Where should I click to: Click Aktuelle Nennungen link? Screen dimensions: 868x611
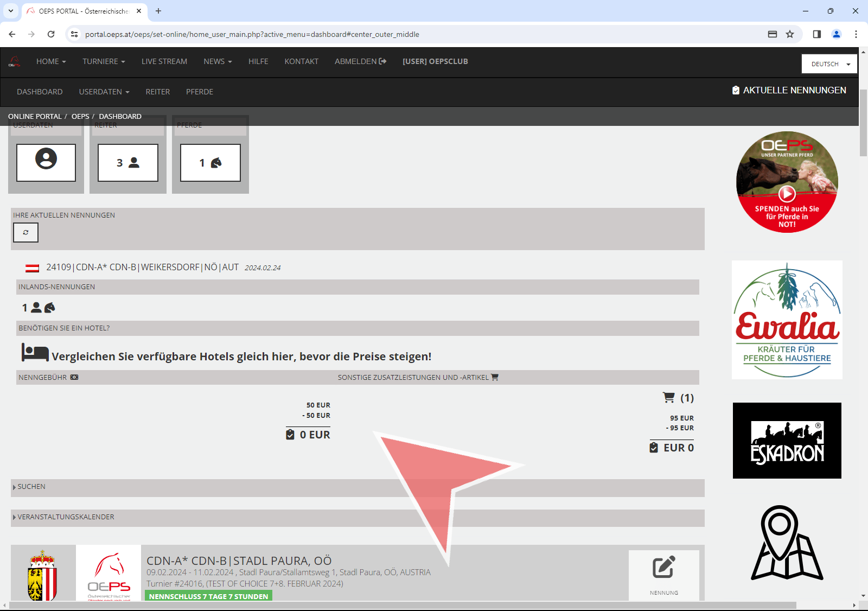point(789,90)
